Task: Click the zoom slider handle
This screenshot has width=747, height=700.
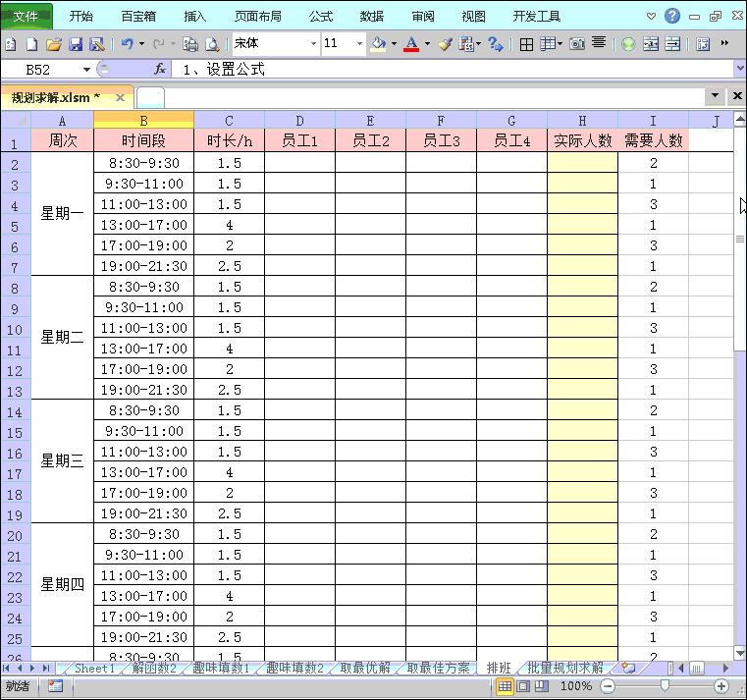Action: 665,685
